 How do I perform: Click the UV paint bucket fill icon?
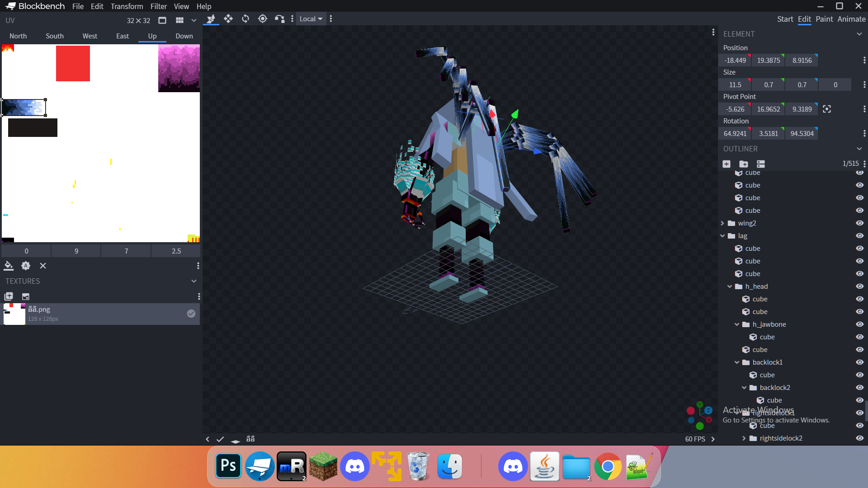[9, 266]
